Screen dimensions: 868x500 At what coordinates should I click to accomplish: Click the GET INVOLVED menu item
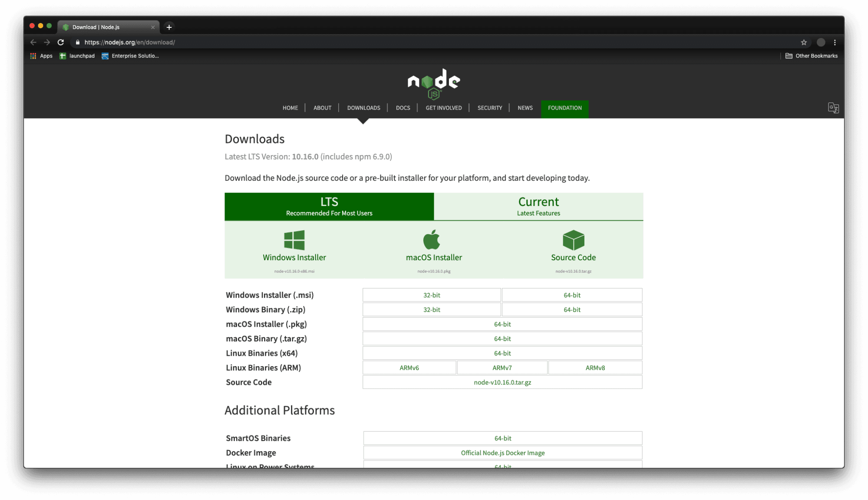444,107
